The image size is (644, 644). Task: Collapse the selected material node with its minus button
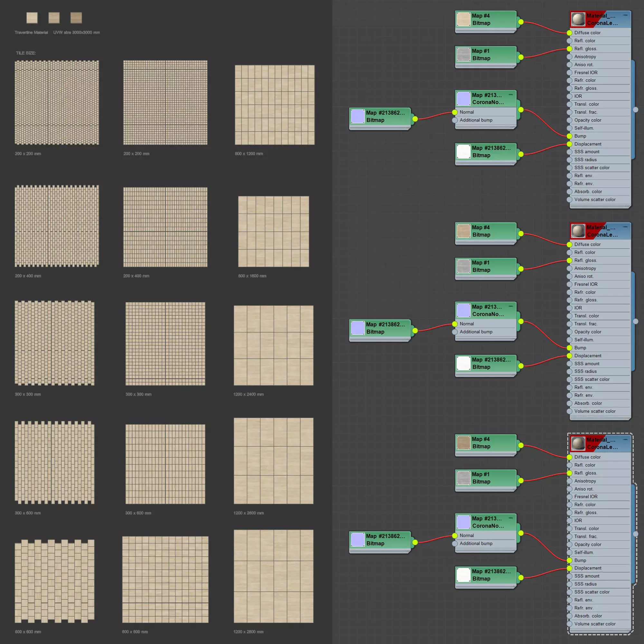click(625, 439)
